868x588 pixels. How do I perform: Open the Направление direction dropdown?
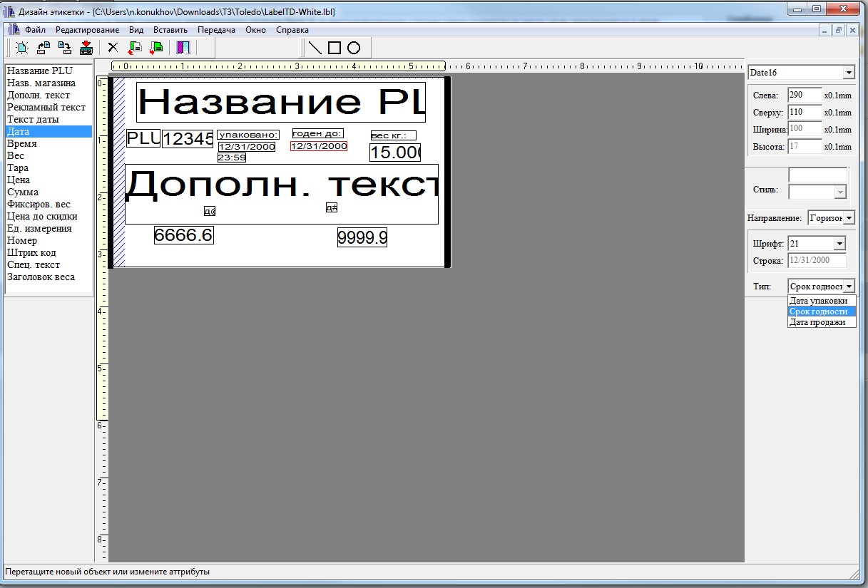(849, 218)
